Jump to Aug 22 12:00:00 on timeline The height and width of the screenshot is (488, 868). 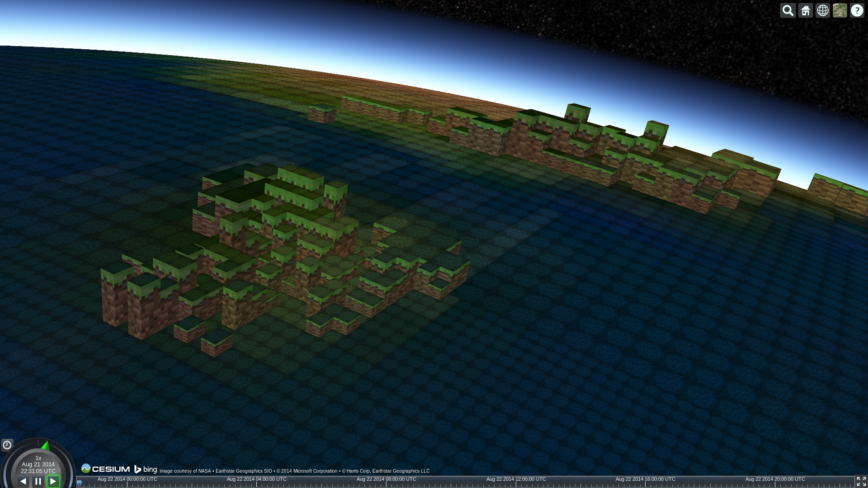pos(516,483)
